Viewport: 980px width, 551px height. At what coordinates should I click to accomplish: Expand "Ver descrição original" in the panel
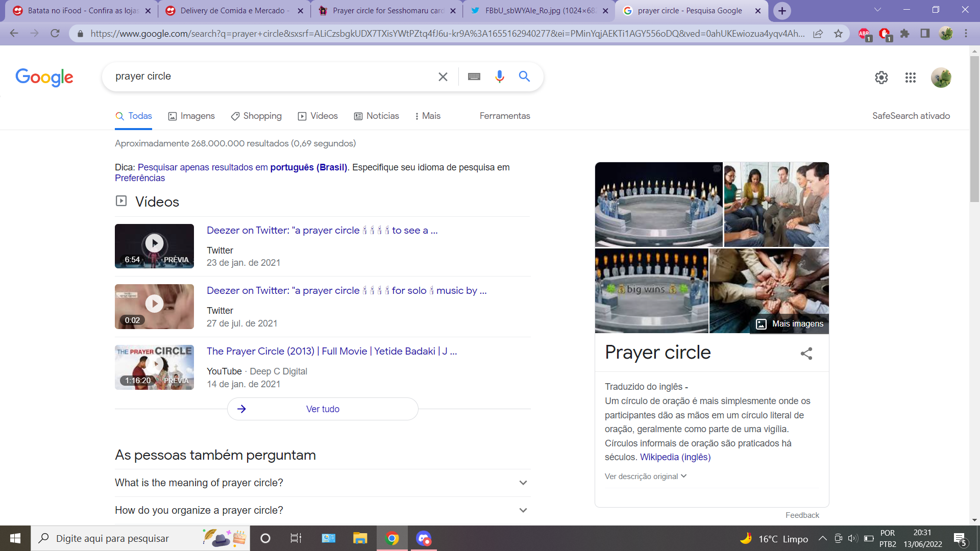646,477
